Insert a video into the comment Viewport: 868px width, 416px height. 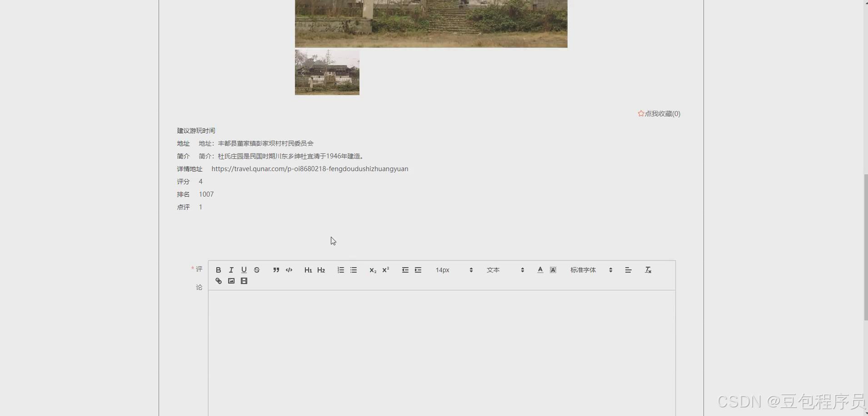pyautogui.click(x=244, y=281)
